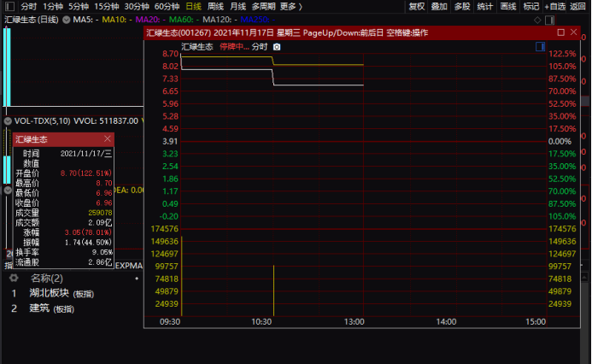Screen dimensions: 592x364
Task: Open 建筑 sector row in list
Action: [40, 308]
